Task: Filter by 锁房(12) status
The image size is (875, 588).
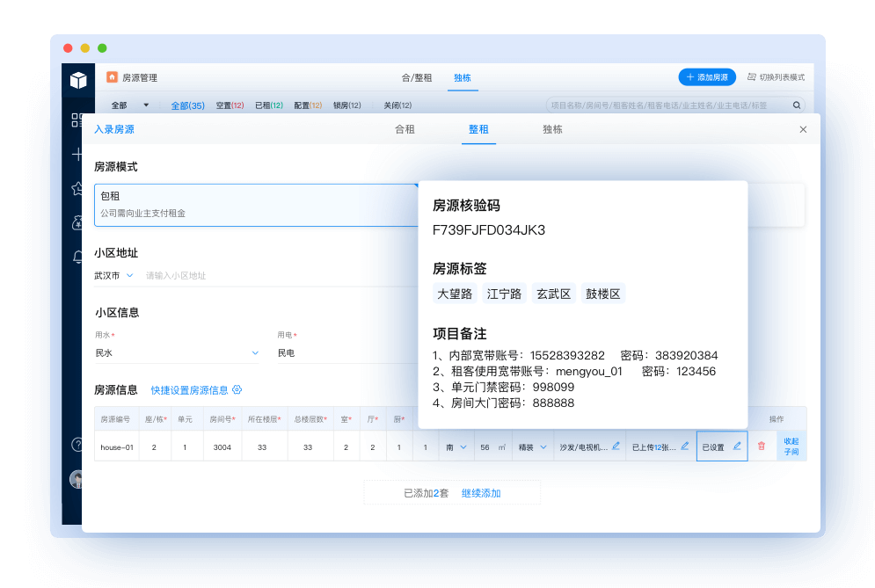Action: point(347,105)
